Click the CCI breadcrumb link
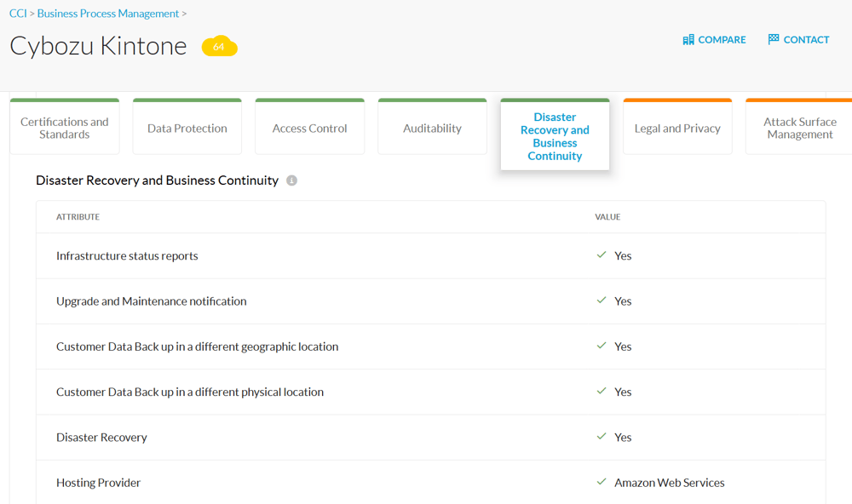This screenshot has height=504, width=852. point(18,14)
